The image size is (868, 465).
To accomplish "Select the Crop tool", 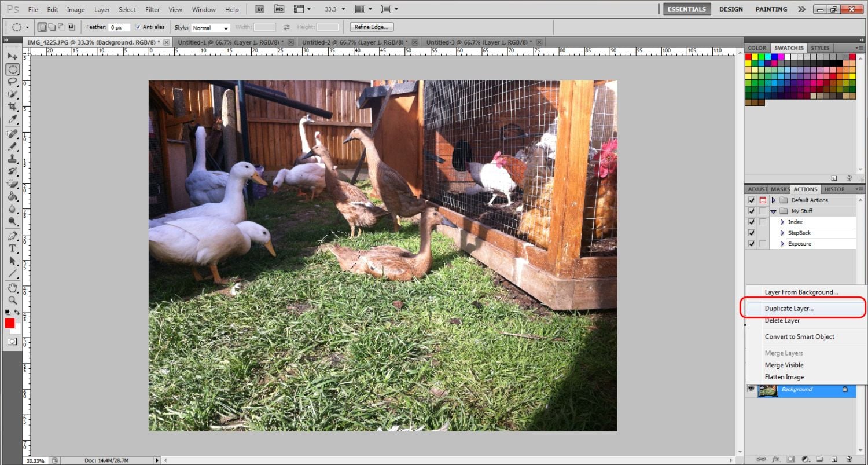I will 12,107.
